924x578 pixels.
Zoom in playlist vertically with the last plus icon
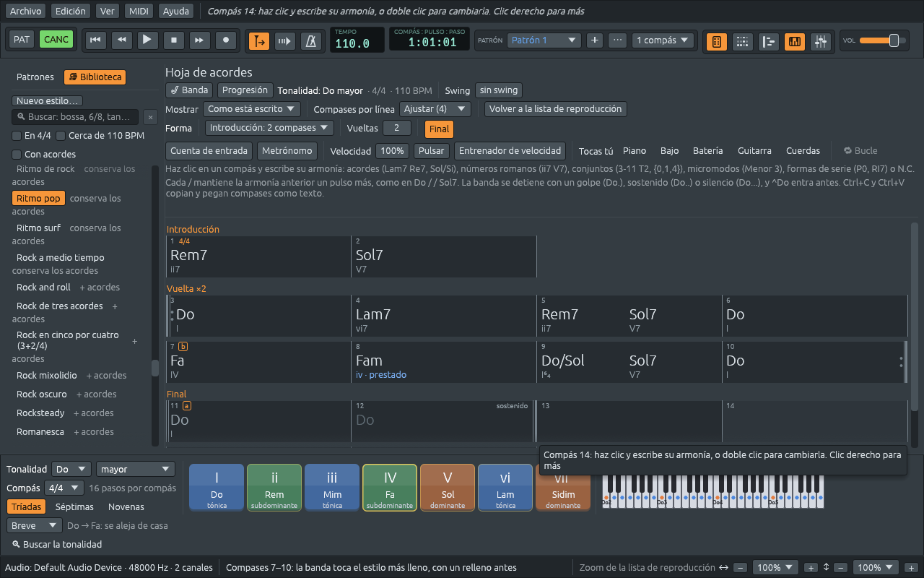click(911, 568)
